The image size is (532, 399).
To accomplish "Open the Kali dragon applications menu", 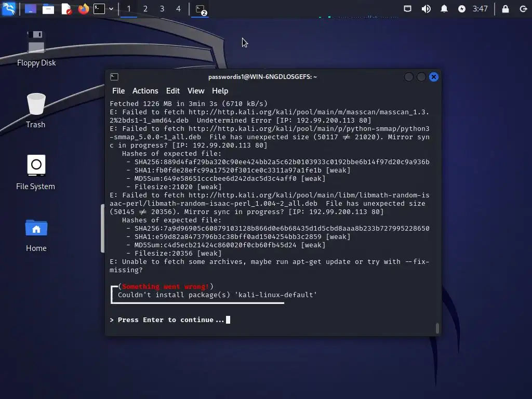I will pos(8,8).
